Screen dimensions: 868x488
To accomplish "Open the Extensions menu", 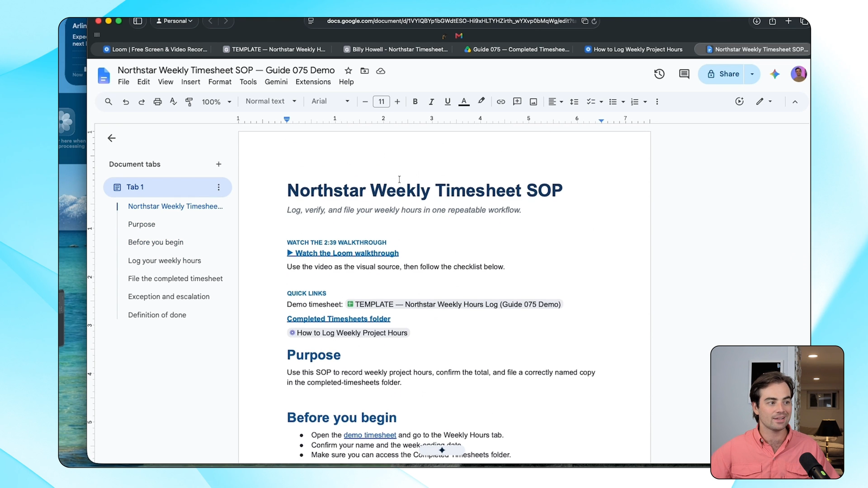I will [313, 82].
